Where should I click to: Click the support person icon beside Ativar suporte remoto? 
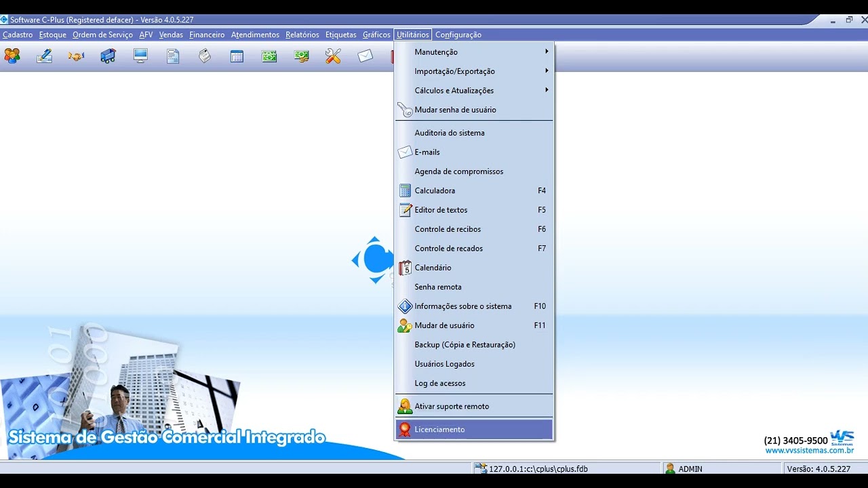[405, 406]
